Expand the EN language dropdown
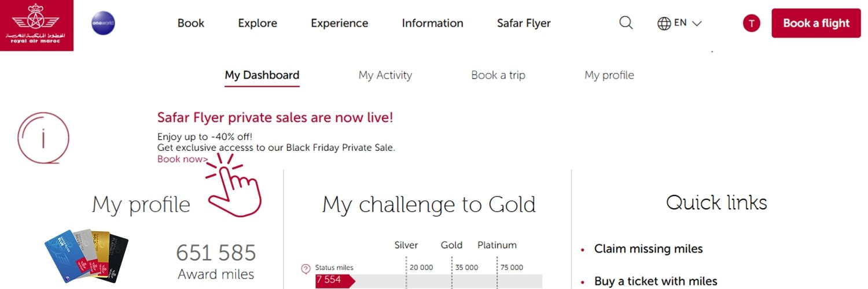This screenshot has width=868, height=289. [689, 24]
